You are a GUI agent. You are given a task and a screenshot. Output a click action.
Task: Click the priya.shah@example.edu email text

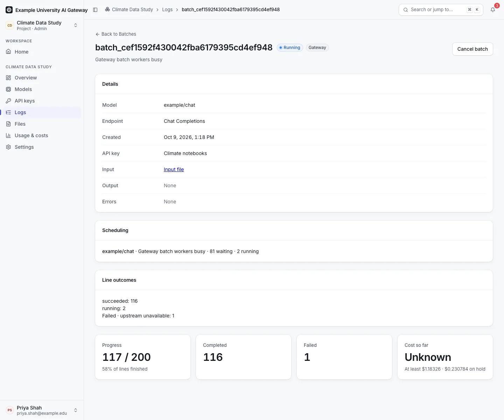tap(42, 413)
